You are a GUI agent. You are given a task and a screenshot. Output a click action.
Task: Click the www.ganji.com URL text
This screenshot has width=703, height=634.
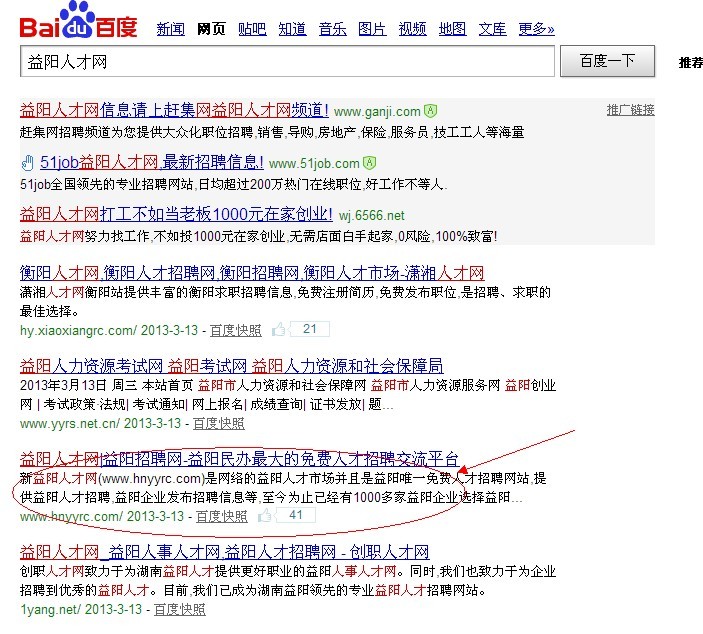[x=377, y=111]
